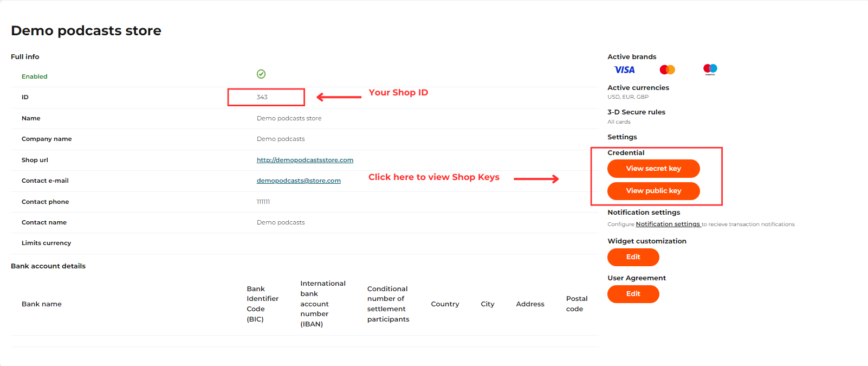Click the Limits currency label
Viewport: 868px width, 366px height.
coord(46,243)
